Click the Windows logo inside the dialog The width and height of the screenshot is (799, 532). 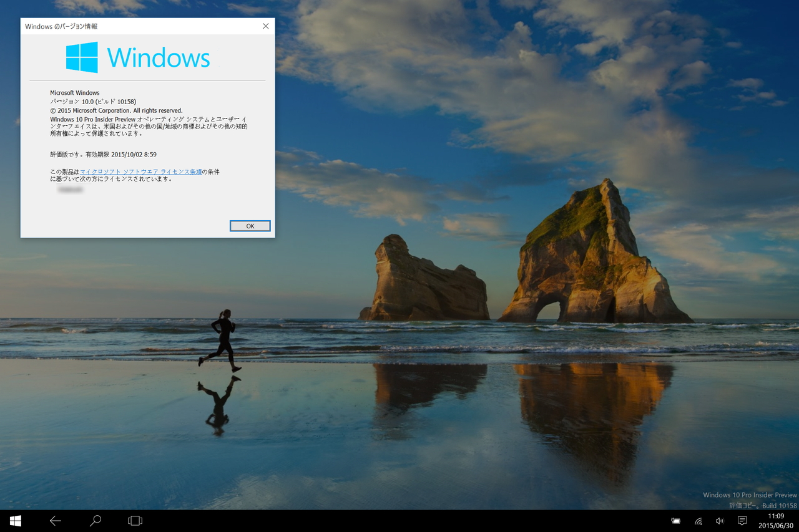[x=82, y=57]
